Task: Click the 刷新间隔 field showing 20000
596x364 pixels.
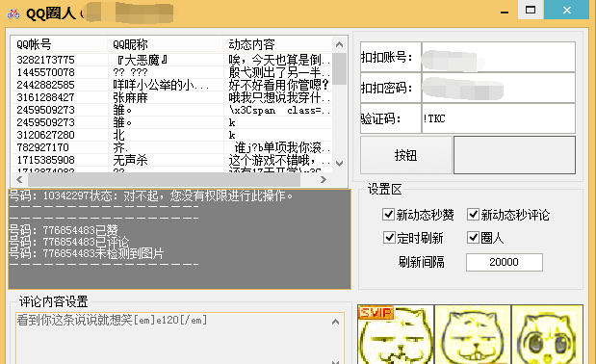Action: [x=504, y=262]
